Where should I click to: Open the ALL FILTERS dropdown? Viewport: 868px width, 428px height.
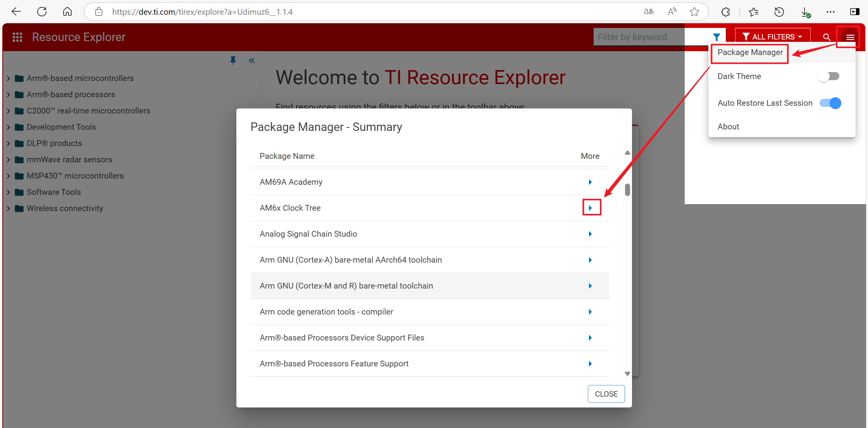pos(772,37)
